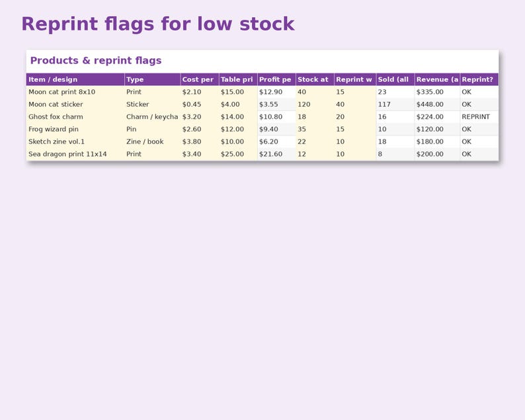
Task: Click the sold cell showing 23
Action: click(x=395, y=92)
